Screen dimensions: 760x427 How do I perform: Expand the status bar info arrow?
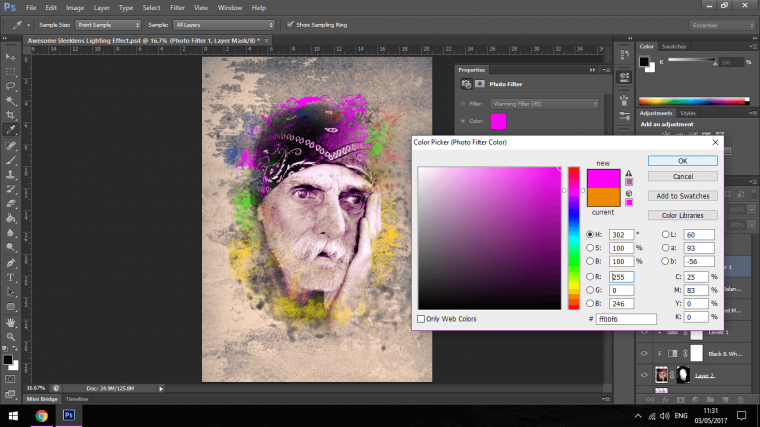pyautogui.click(x=161, y=388)
